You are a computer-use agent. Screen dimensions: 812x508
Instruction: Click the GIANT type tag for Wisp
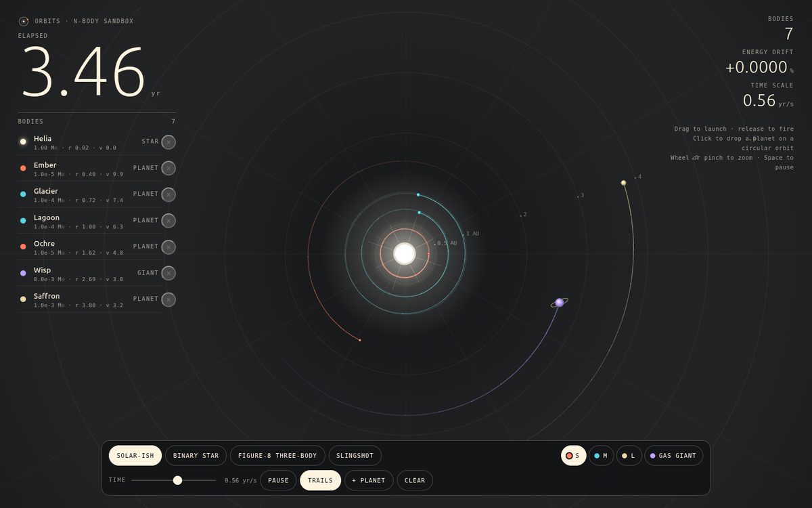pyautogui.click(x=148, y=273)
